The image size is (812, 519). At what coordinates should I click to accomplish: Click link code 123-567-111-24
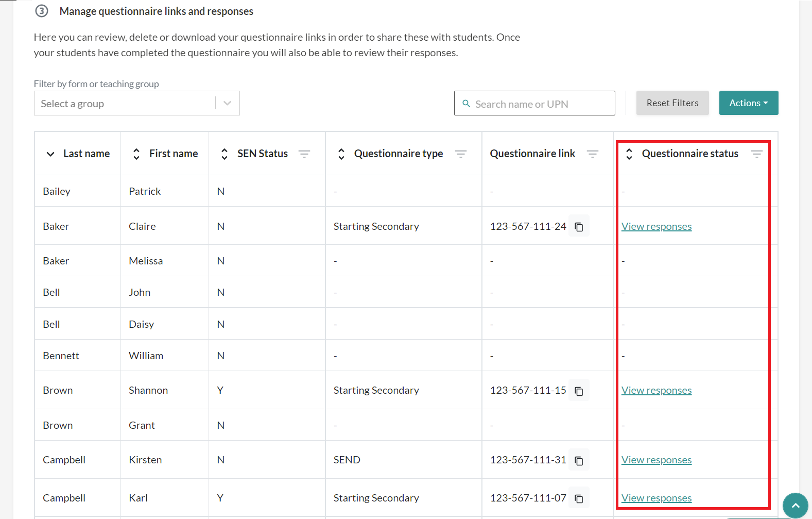point(528,226)
